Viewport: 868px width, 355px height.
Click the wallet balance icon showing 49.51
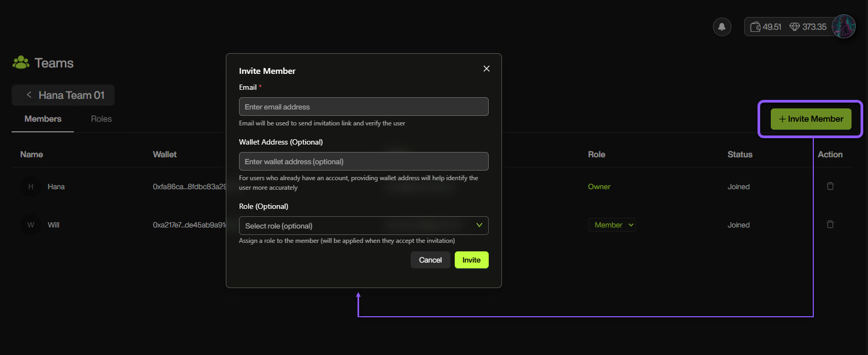755,27
